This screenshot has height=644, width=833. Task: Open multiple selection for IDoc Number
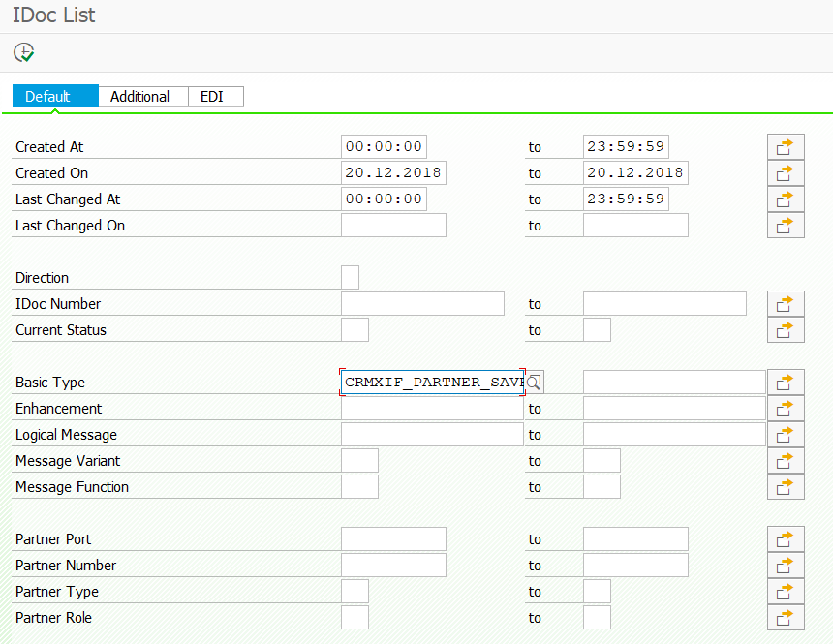pos(786,304)
